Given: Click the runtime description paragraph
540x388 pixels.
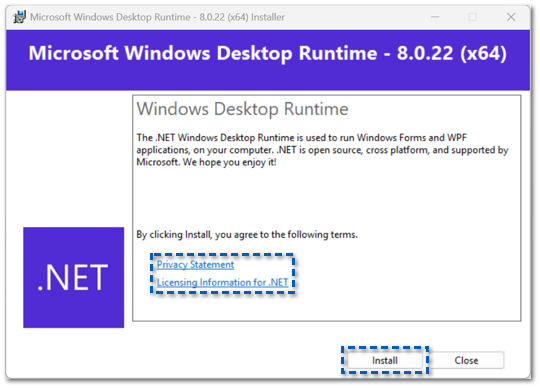Looking at the screenshot, I should coord(322,150).
